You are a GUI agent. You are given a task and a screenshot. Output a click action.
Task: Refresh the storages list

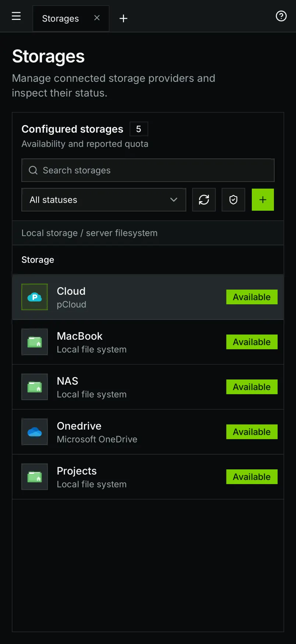[x=204, y=200]
